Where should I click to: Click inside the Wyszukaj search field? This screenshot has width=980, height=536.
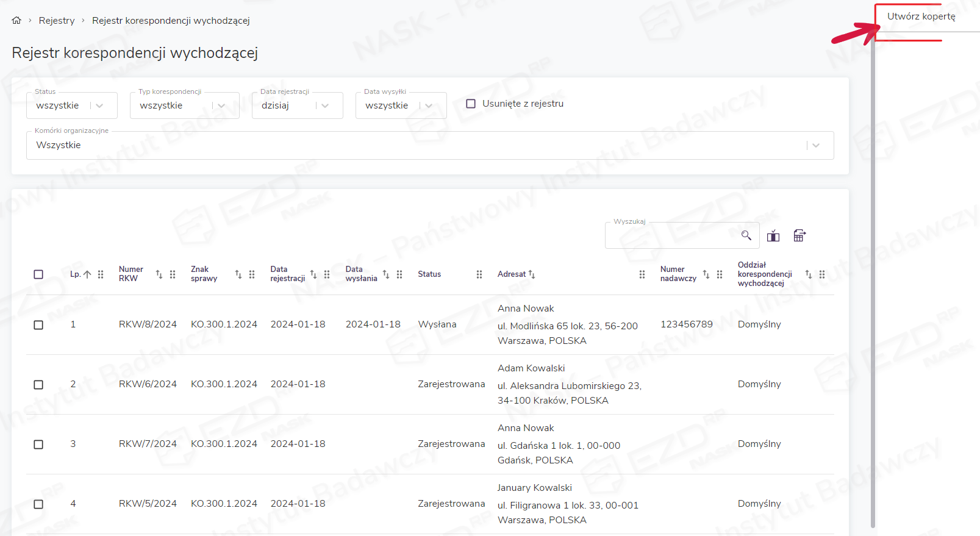click(671, 236)
